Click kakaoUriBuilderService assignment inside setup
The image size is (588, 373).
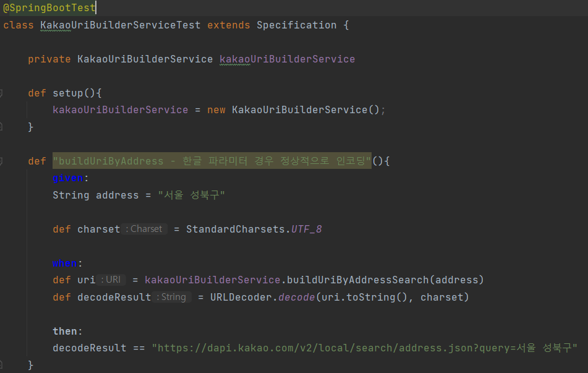tap(121, 110)
